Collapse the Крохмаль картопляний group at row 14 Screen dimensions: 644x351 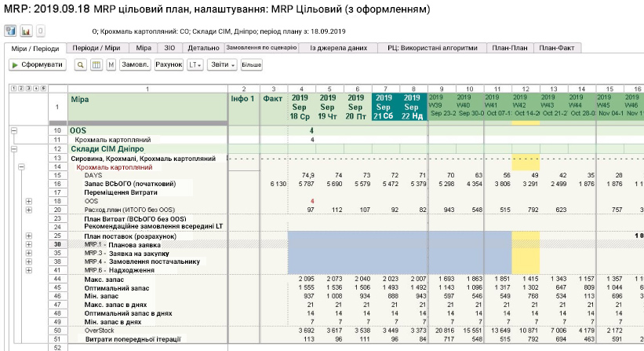21,167
